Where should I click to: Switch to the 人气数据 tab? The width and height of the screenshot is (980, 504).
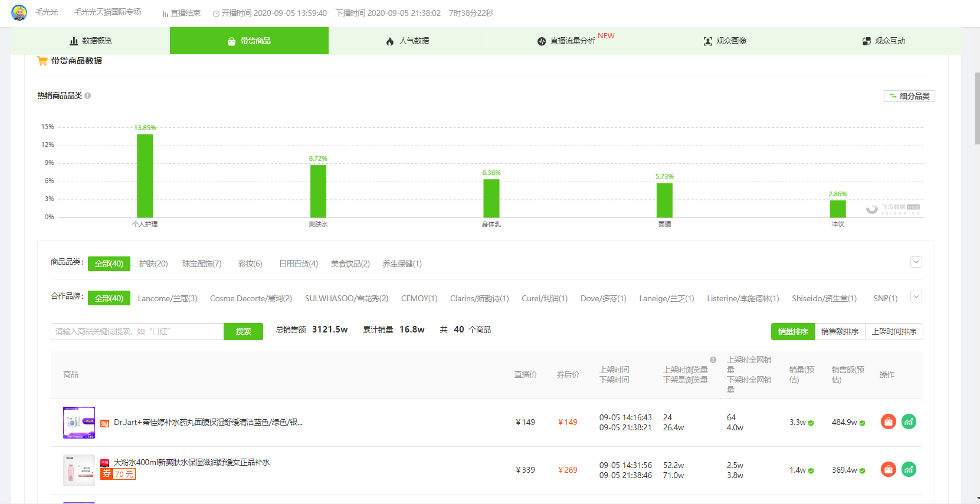coord(408,41)
